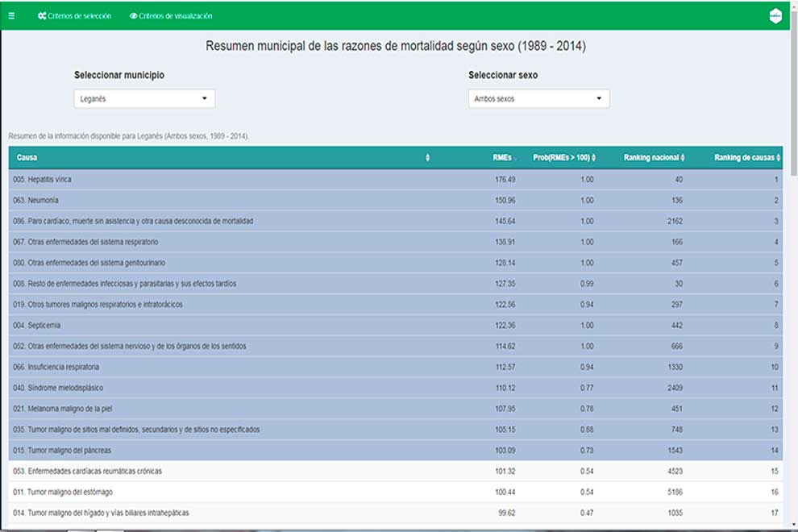Click the gears icon for Criterios de selección
Viewport: 798px width, 532px height.
pyautogui.click(x=42, y=16)
